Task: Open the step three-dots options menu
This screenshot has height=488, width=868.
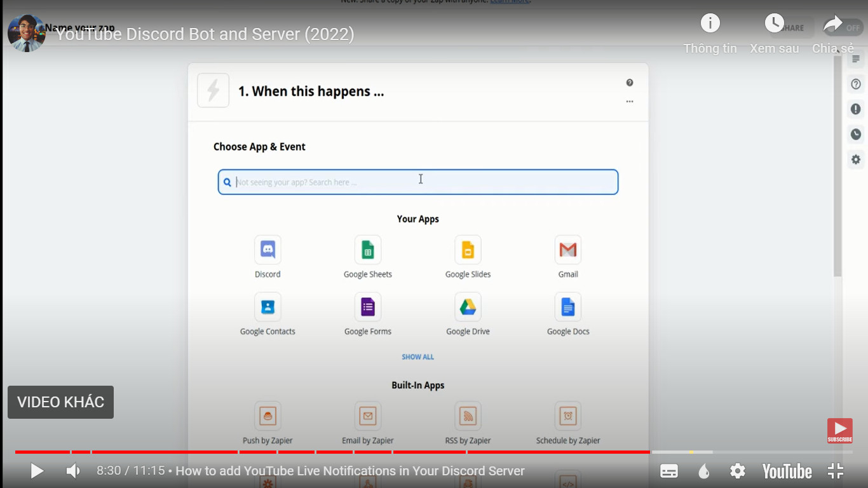Action: click(x=629, y=102)
